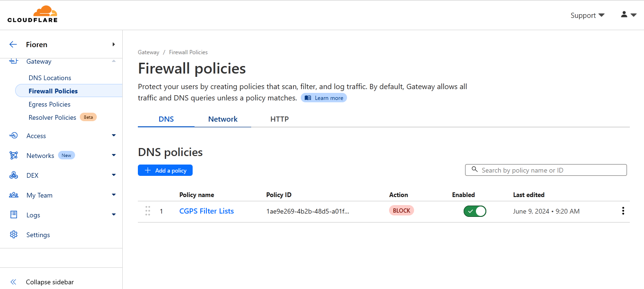
Task: Open the Support dropdown
Action: pyautogui.click(x=587, y=15)
